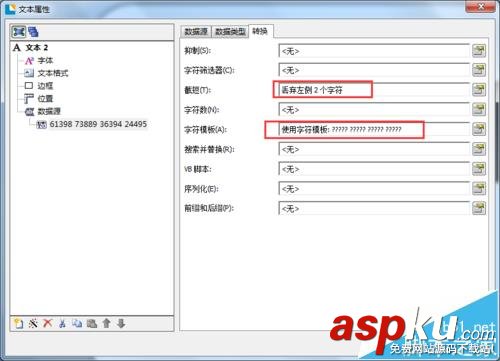Screen dimensions: 500x361
Task: Click the 抑制(S) value field
Action: tap(374, 51)
